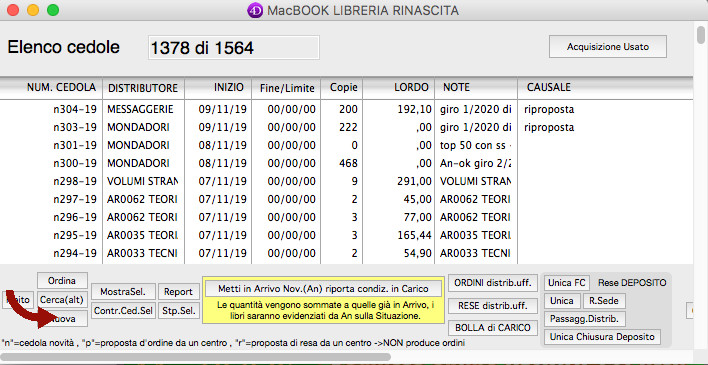Select cedola row n297-19
Screen dimensions: 708x365
(346, 199)
